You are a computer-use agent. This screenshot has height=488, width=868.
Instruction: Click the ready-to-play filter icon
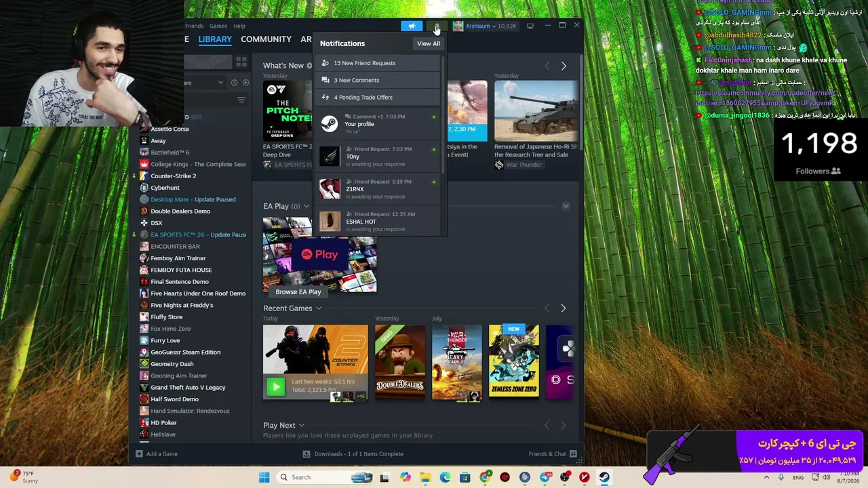245,83
